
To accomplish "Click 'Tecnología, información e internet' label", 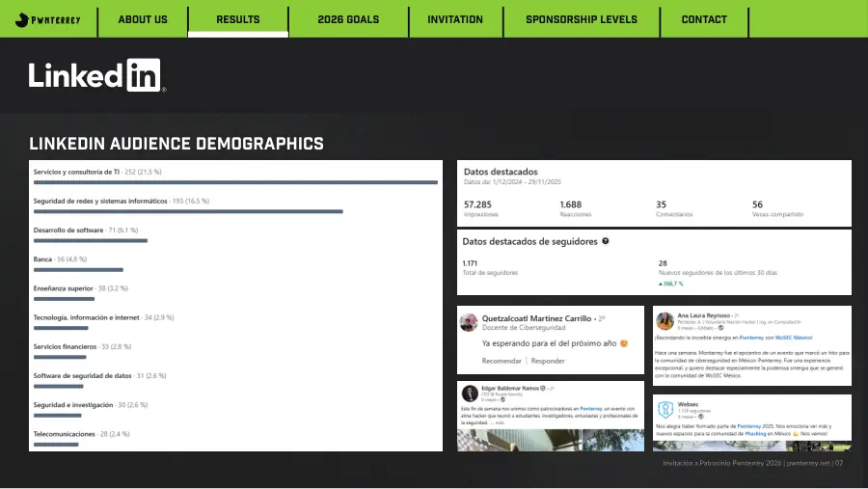I will [x=87, y=317].
